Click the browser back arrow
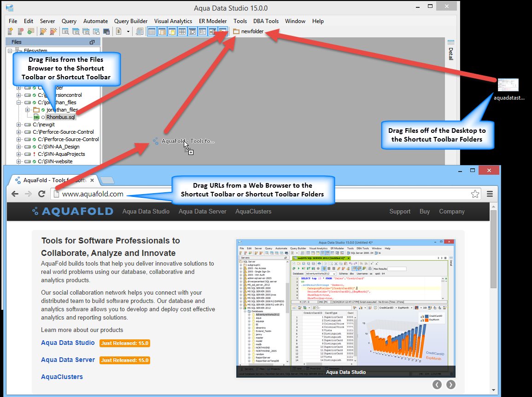 click(x=15, y=194)
